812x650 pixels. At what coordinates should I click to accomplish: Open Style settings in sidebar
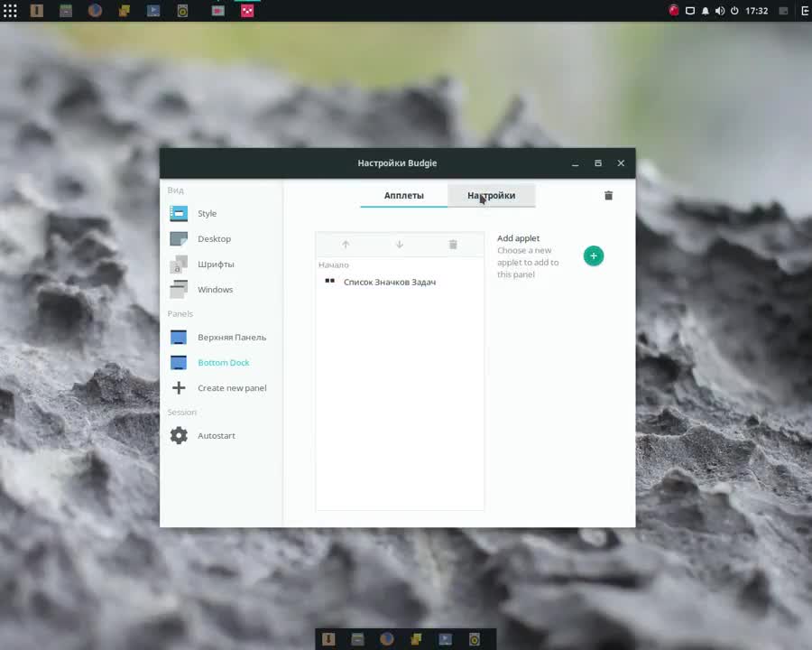[222, 213]
